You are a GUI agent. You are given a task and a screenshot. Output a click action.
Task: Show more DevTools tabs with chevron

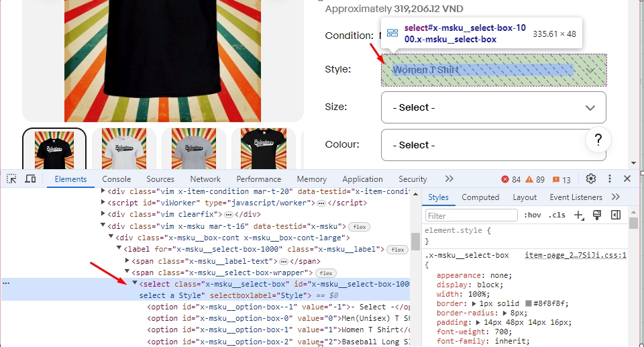point(449,179)
